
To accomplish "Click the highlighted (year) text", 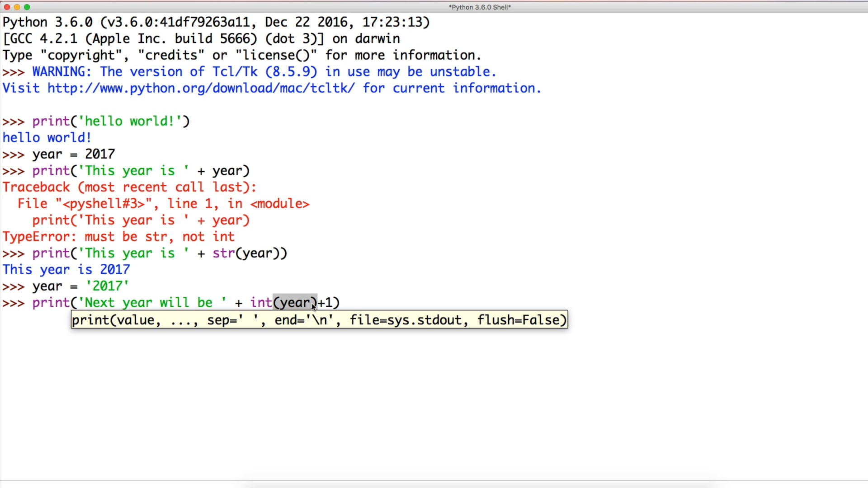I will [x=295, y=302].
